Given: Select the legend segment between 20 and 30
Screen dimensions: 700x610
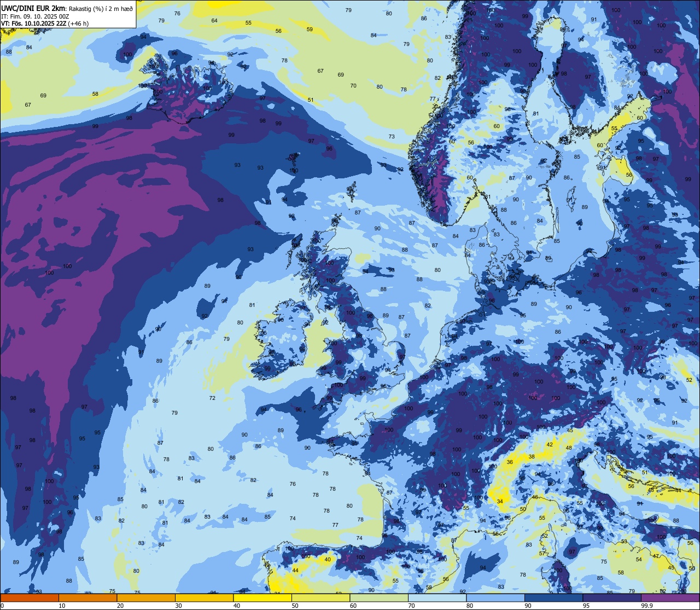Looking at the screenshot, I should tap(146, 597).
